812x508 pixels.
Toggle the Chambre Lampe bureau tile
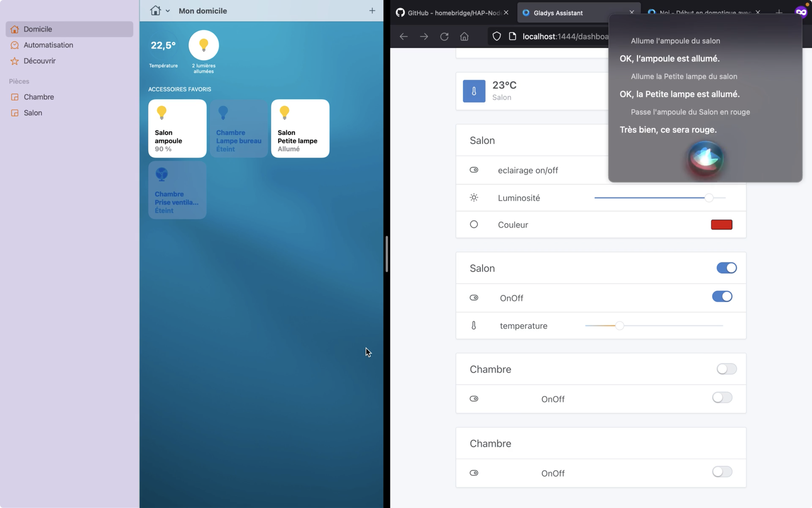point(239,128)
